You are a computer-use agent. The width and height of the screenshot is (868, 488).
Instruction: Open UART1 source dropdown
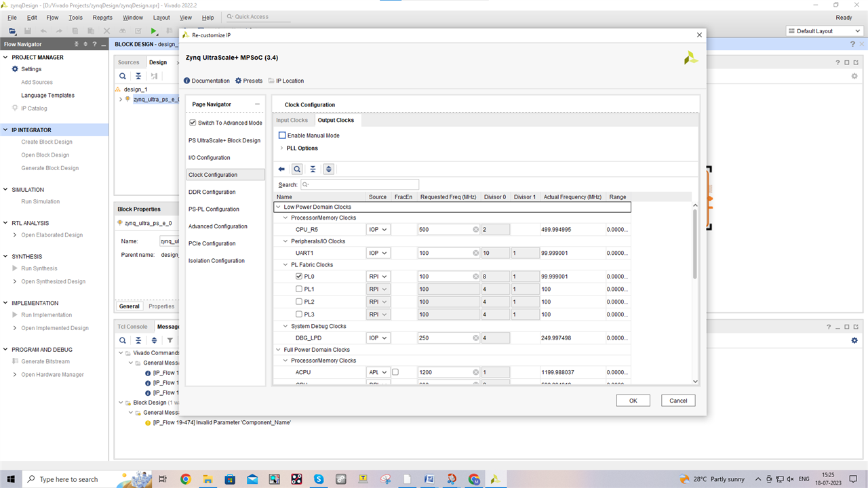[x=378, y=253]
